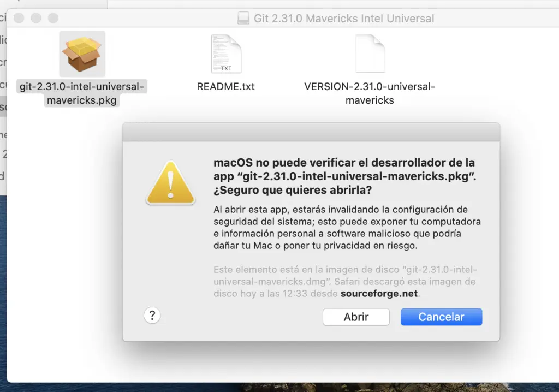
Task: Select the blank VERSION-2.31.0-universal-mavericks file icon
Action: tap(370, 54)
